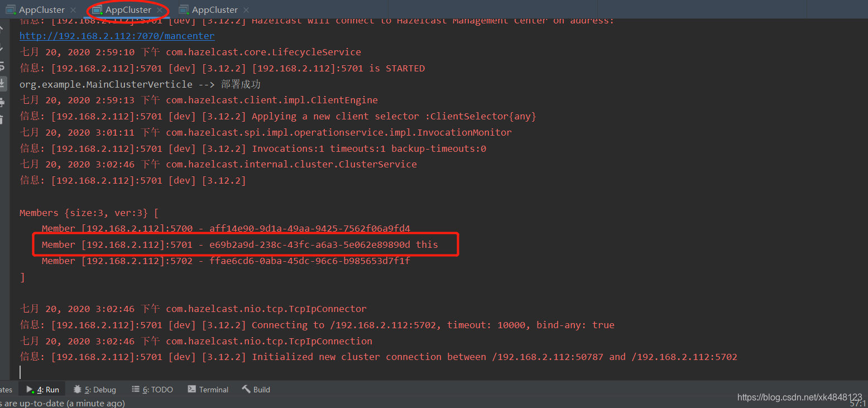
Task: Close the rightmost AppCluster run tab
Action: tap(246, 10)
